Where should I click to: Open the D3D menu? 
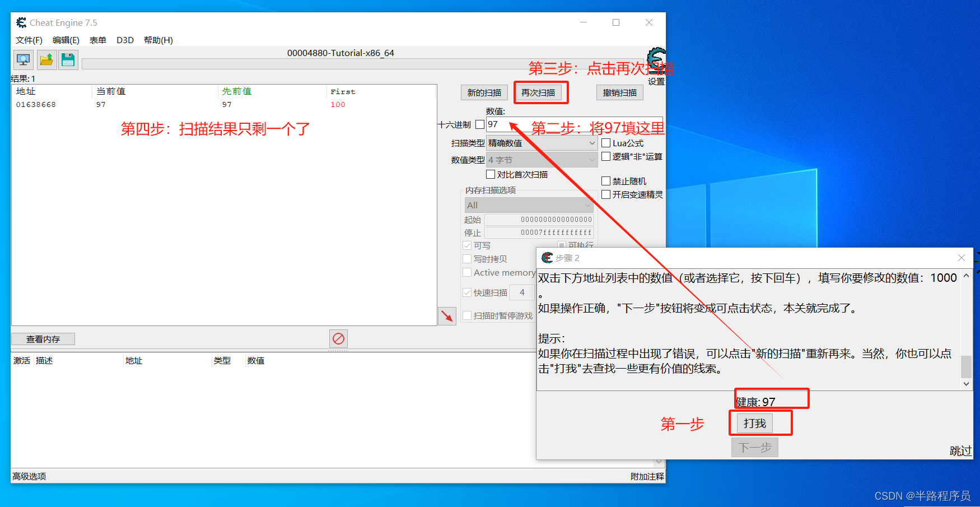tap(125, 40)
